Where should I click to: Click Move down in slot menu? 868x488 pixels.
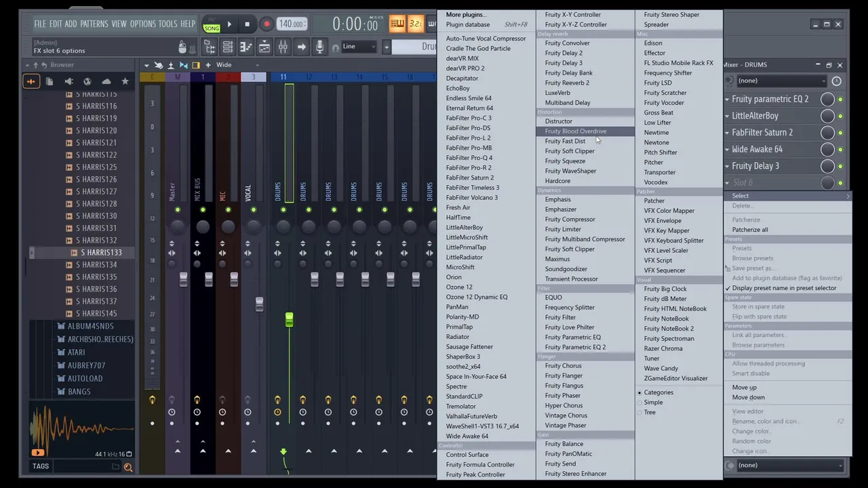point(748,397)
